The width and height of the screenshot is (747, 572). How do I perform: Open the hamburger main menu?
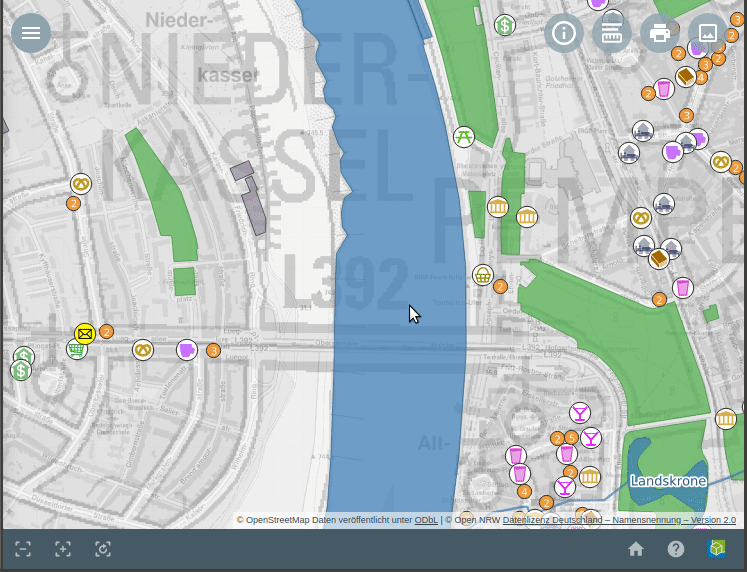[x=31, y=33]
